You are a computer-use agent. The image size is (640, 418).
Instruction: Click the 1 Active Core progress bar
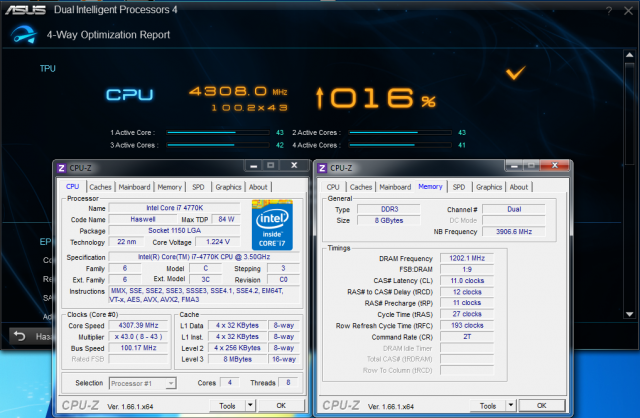(218, 133)
